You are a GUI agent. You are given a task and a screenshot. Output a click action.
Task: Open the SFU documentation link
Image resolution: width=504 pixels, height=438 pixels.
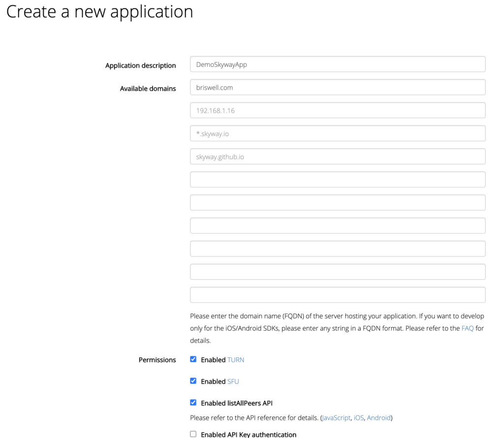pos(232,381)
